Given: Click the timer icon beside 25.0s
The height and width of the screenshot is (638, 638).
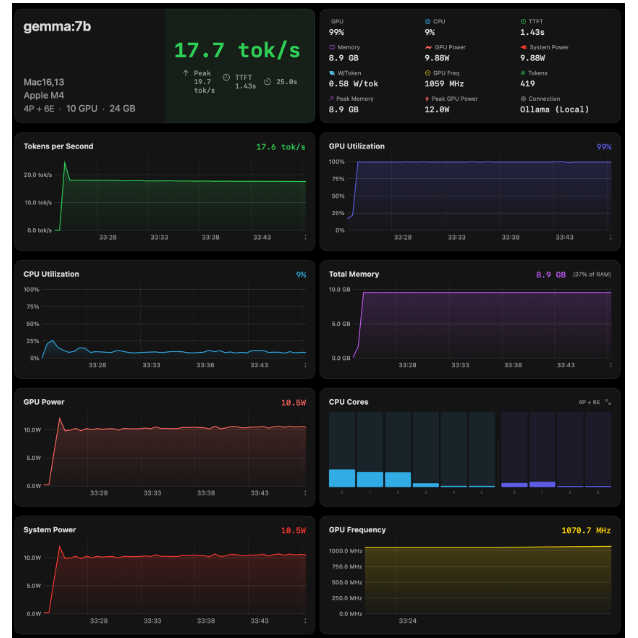Looking at the screenshot, I should point(267,82).
